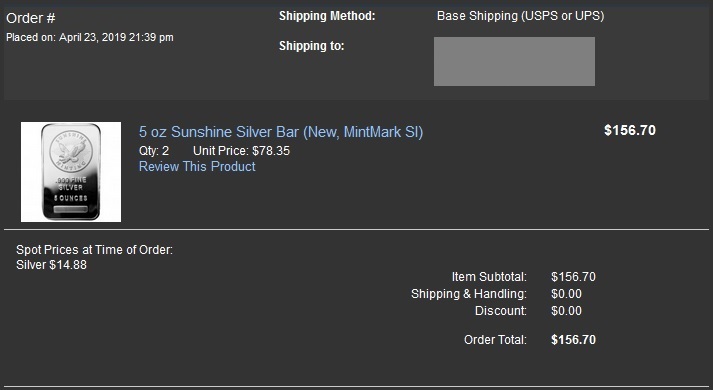
Task: Click the Placed on April 23, 2019 date text
Action: pos(90,37)
